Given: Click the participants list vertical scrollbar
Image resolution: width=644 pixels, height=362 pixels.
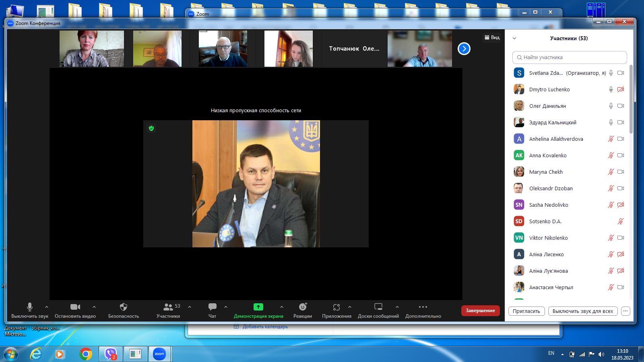Looking at the screenshot, I should [631, 101].
